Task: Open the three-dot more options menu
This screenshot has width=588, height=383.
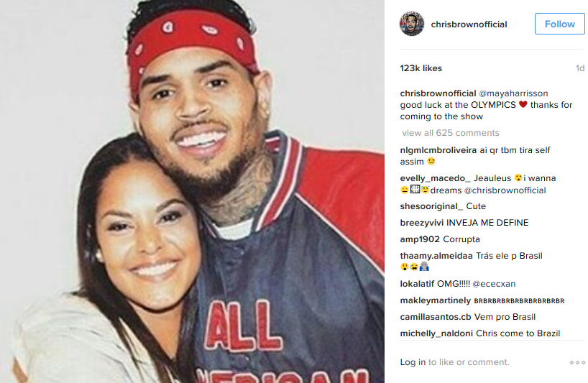Action: click(x=577, y=362)
